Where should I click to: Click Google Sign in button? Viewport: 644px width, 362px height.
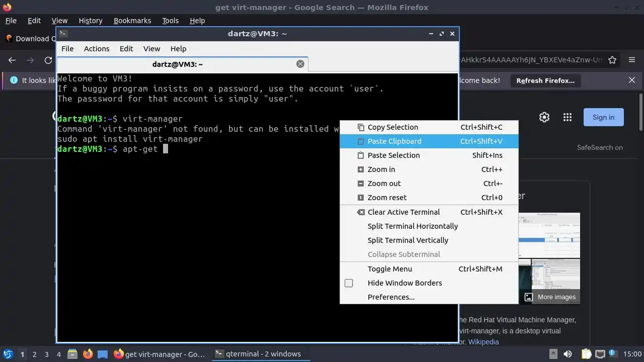[603, 117]
